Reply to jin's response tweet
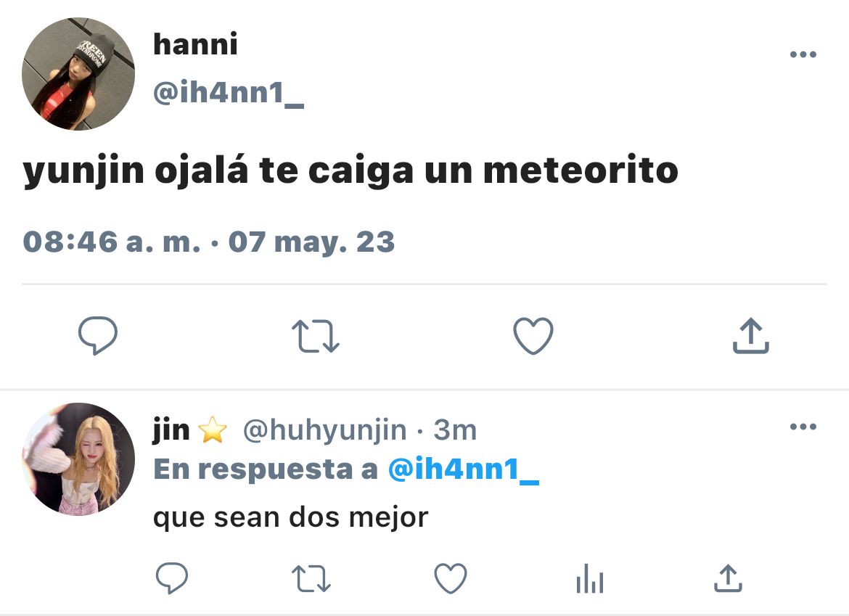849x616 pixels. coord(172,578)
